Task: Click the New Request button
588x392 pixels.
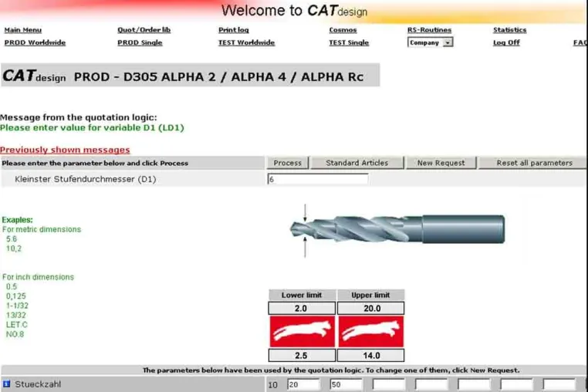Action: click(441, 163)
